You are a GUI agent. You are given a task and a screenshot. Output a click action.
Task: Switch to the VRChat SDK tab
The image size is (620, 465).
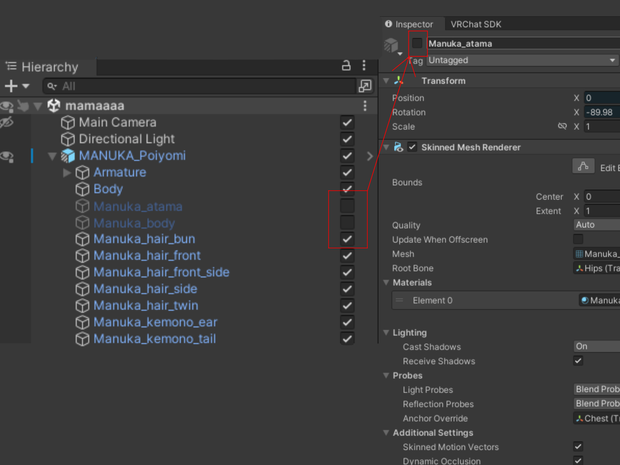476,25
